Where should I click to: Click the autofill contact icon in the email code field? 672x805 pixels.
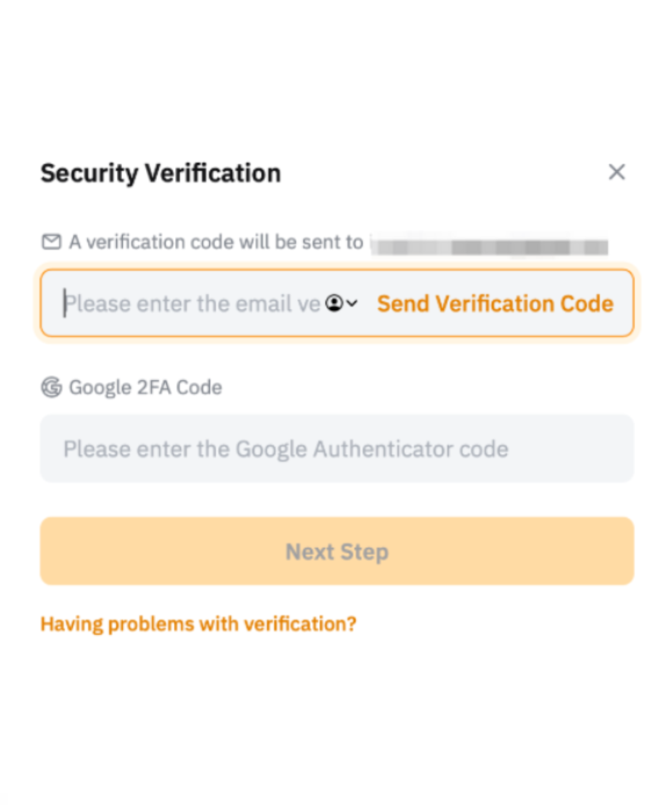click(x=334, y=303)
